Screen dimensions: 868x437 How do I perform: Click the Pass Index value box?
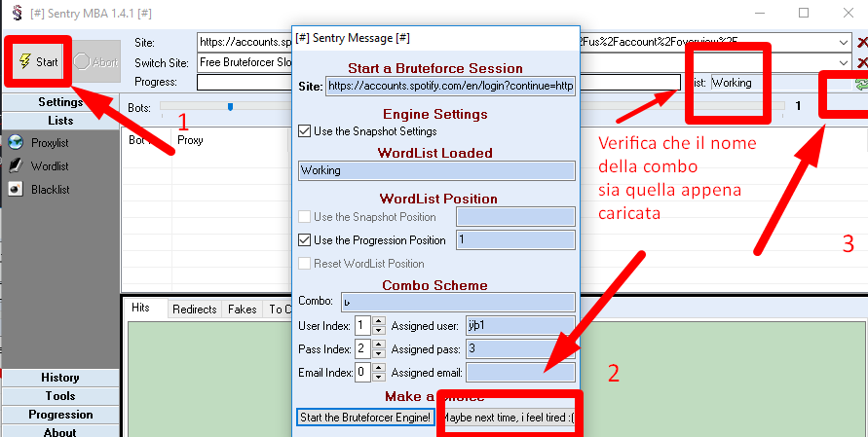tap(363, 348)
